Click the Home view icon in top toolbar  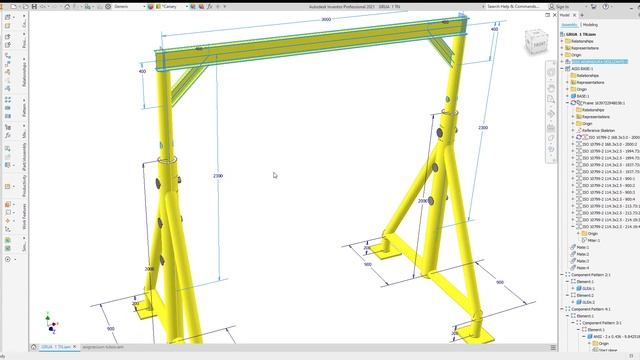(x=68, y=7)
